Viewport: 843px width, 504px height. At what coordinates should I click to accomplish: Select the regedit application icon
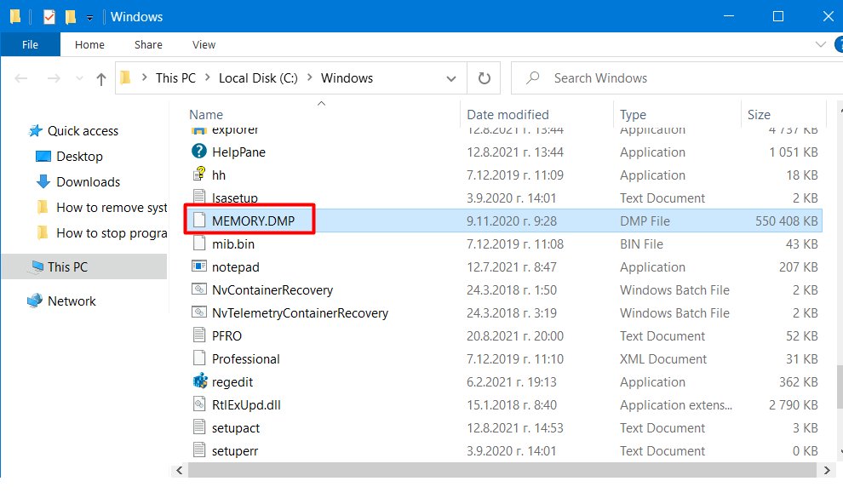click(x=199, y=381)
